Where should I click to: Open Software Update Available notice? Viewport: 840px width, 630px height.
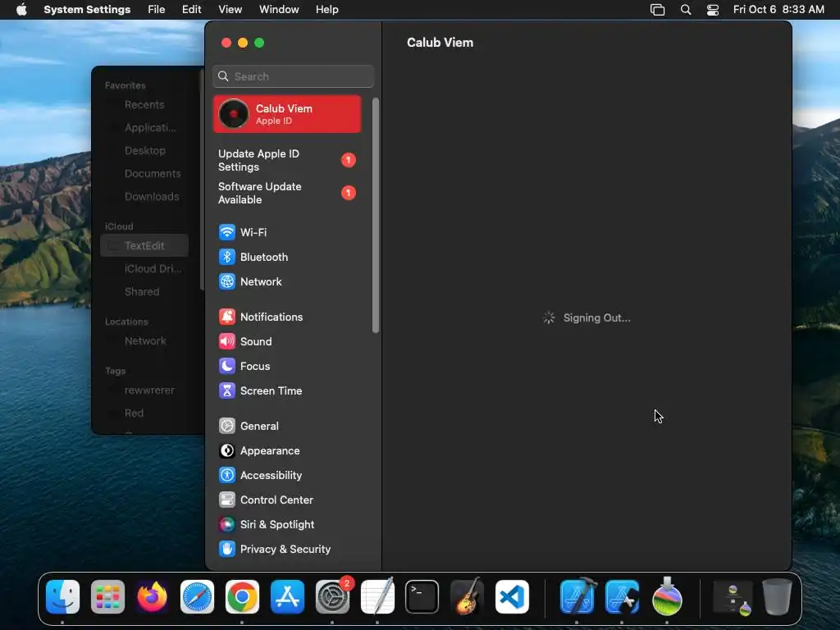[287, 193]
